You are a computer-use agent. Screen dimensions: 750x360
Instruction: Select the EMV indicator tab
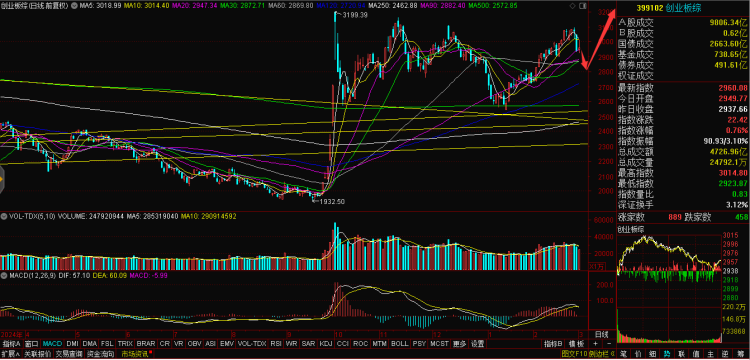point(227,344)
